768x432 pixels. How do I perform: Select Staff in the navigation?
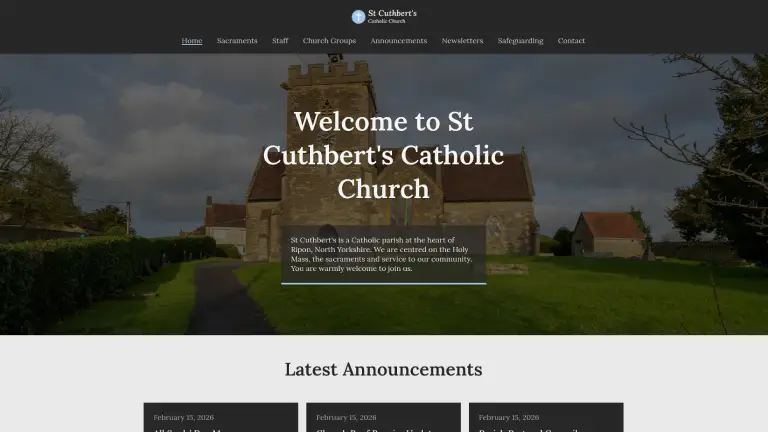point(280,41)
